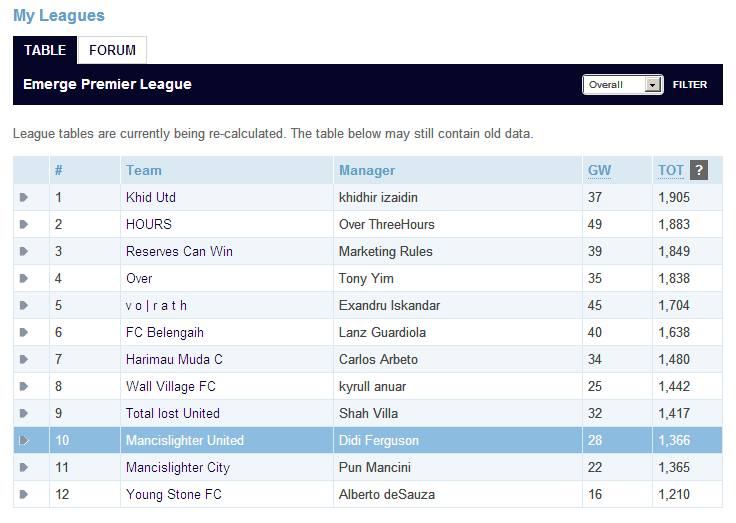Open the Harimau Muda C team link
This screenshot has width=736, height=523.
(174, 359)
